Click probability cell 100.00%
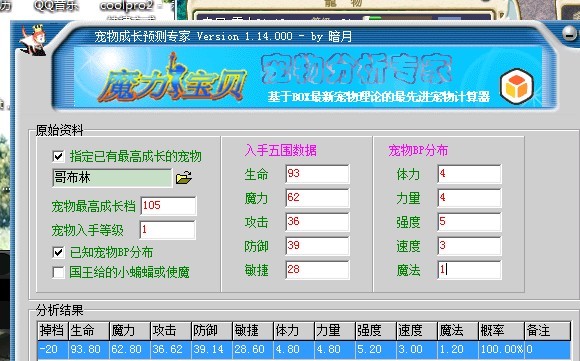Viewport: 580px width, 361px height. (x=501, y=349)
